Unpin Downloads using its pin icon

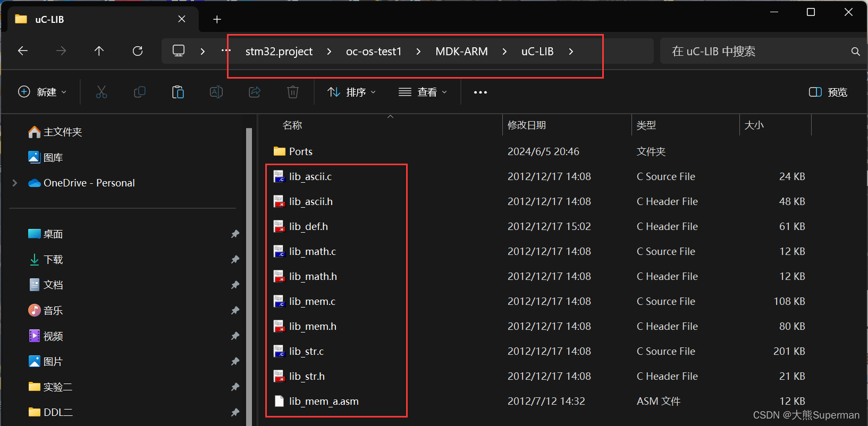coord(235,260)
